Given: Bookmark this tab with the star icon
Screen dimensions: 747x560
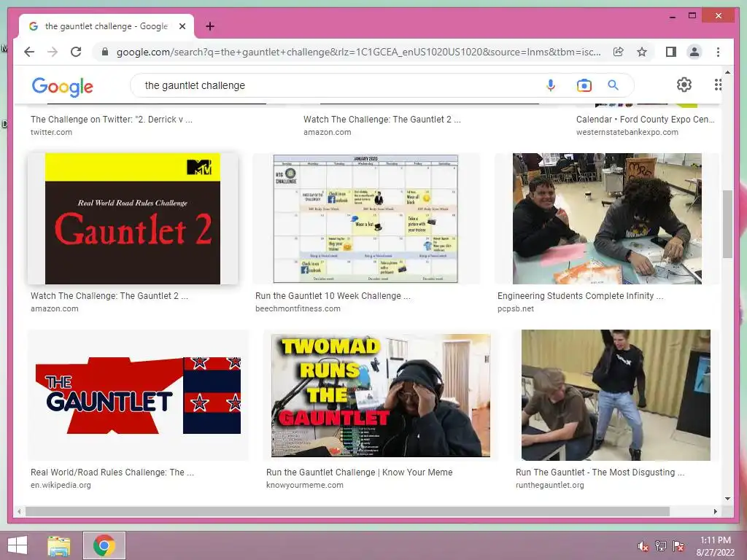Looking at the screenshot, I should [642, 52].
